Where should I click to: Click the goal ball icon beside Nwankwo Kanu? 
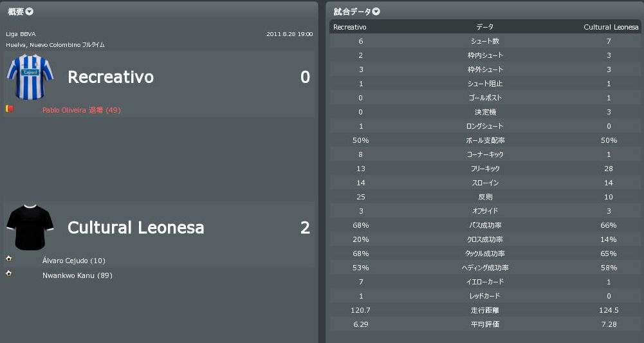9,273
